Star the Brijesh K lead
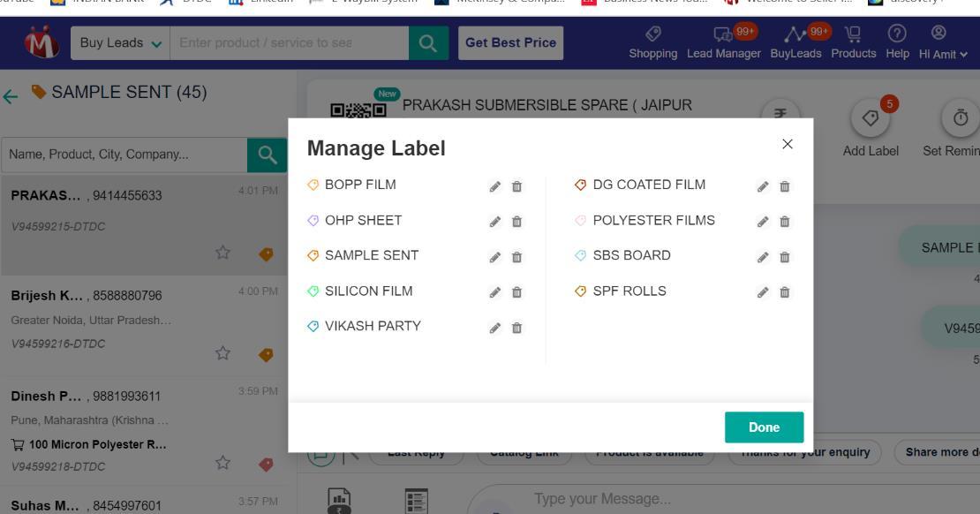Viewport: 980px width, 514px height. click(224, 353)
